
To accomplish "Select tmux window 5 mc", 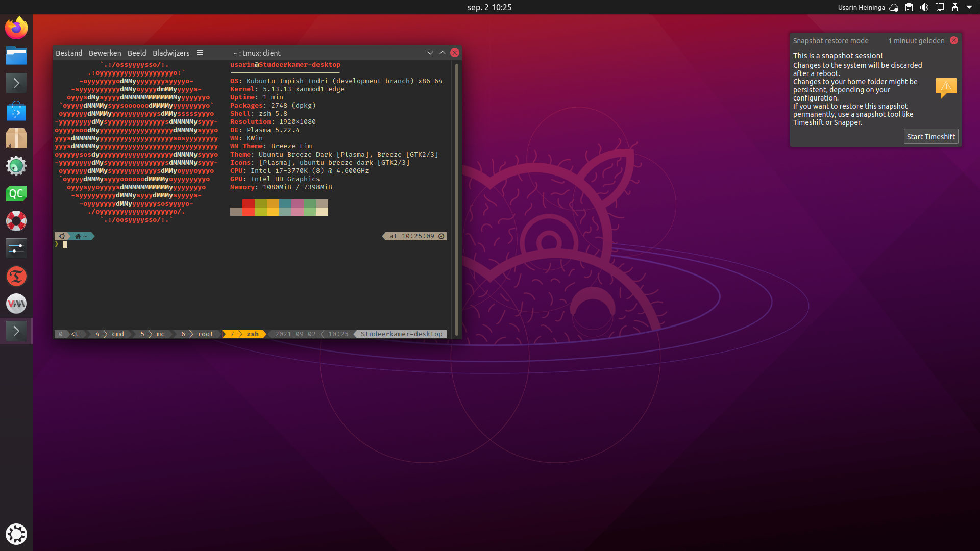I will tap(153, 334).
